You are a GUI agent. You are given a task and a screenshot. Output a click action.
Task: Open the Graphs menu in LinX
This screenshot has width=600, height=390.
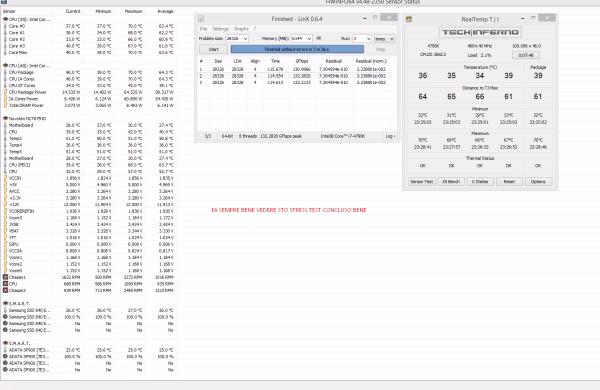click(x=241, y=29)
